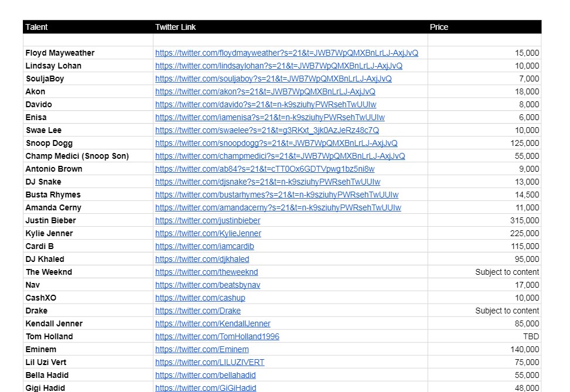Follow the Eminem Twitter link

(x=202, y=350)
